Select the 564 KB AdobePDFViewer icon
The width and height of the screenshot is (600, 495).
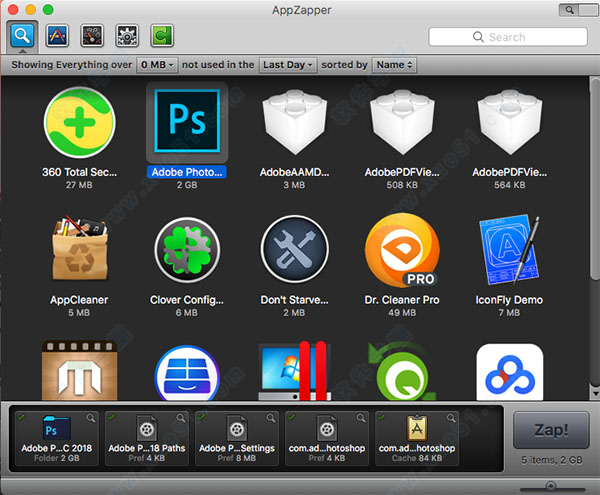[x=510, y=122]
